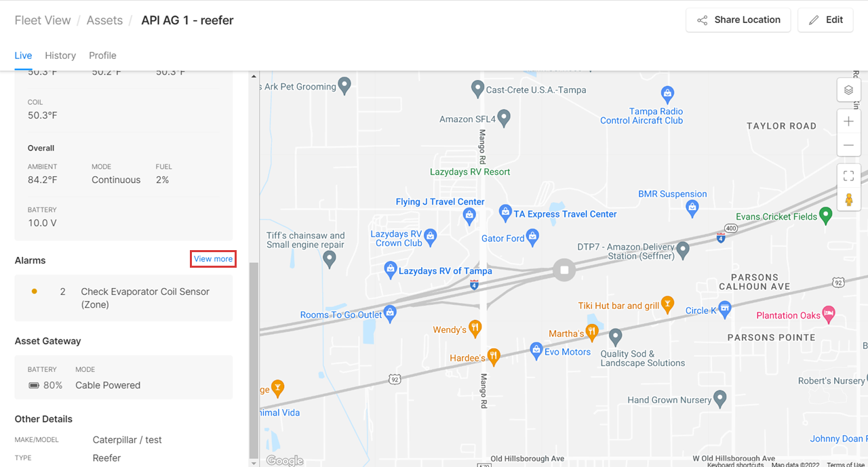The image size is (868, 467).
Task: Select the Live tab
Action: (23, 56)
